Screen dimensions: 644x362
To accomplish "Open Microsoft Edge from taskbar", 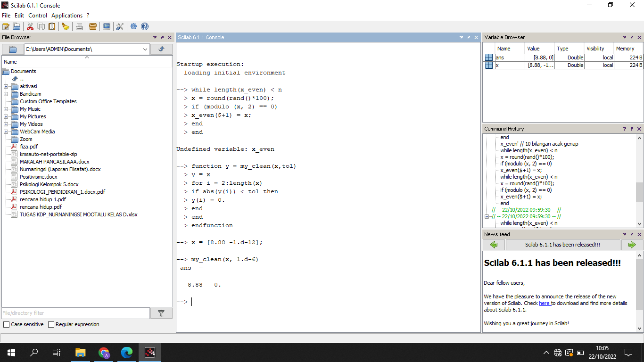I will (x=127, y=352).
